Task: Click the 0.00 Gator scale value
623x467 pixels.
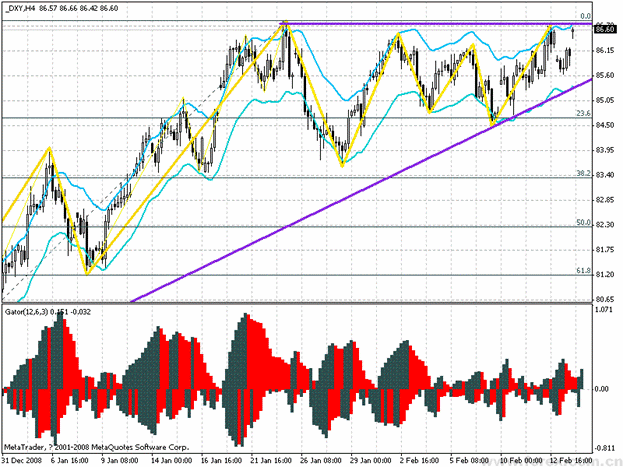Action: coord(602,389)
